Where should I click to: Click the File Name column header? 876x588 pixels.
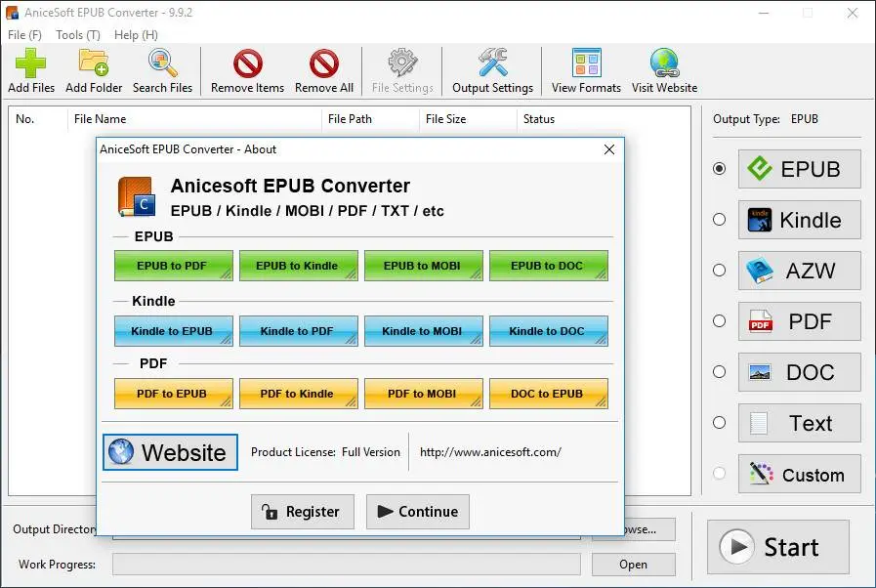coord(194,119)
